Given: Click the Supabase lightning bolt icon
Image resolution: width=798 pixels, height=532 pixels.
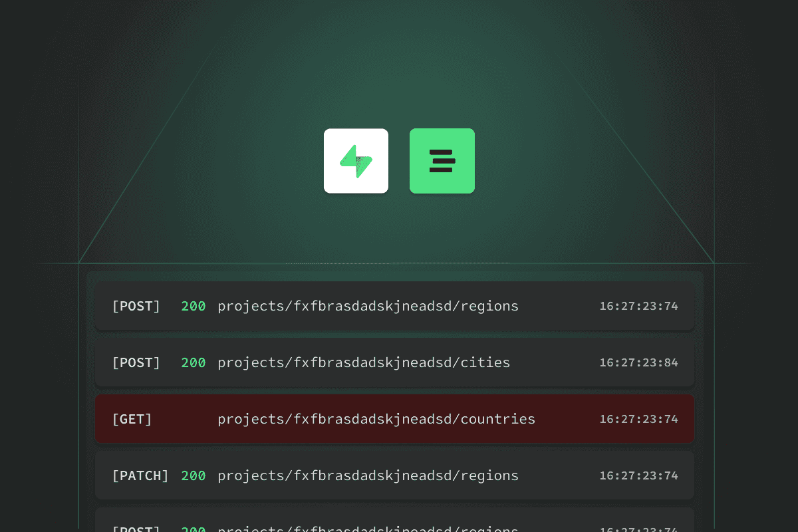Looking at the screenshot, I should point(356,161).
